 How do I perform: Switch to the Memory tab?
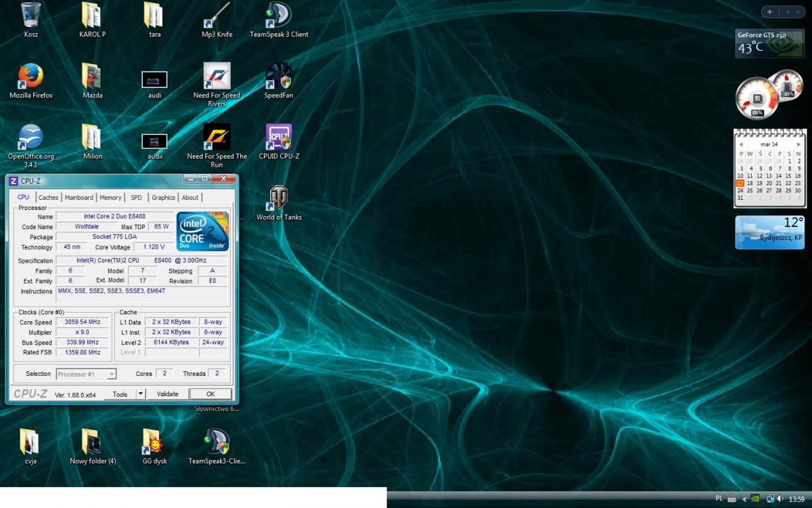coord(110,197)
